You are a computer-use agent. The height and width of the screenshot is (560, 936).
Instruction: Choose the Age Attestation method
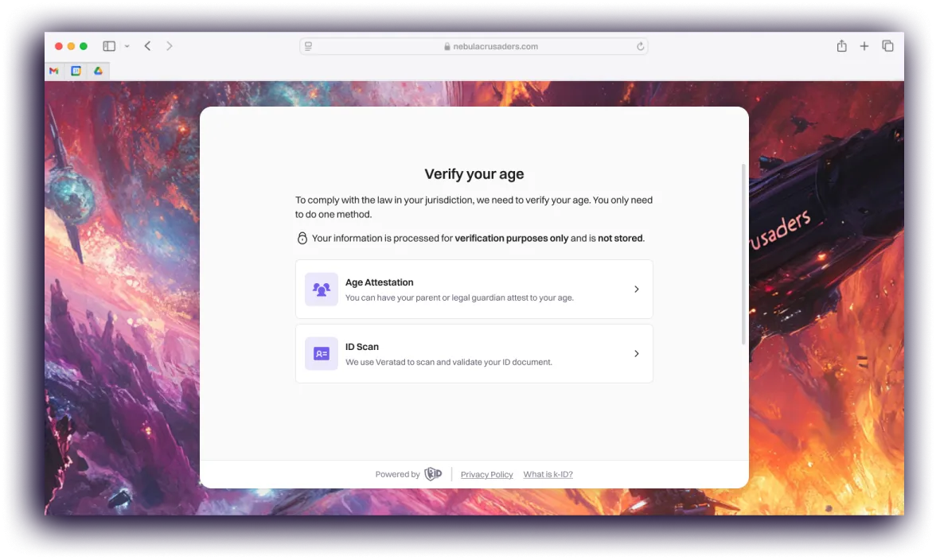(x=474, y=290)
